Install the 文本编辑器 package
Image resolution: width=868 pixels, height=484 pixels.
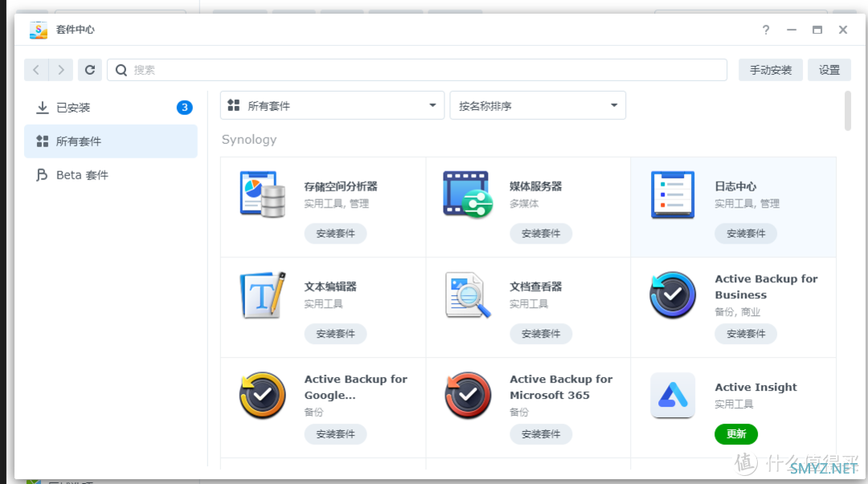tap(335, 334)
